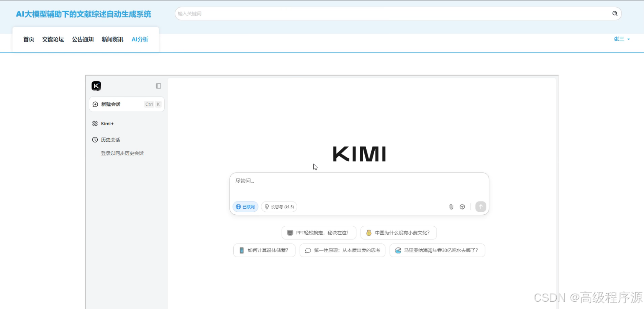
Task: Open the 新闻资讯 tab
Action: point(112,39)
